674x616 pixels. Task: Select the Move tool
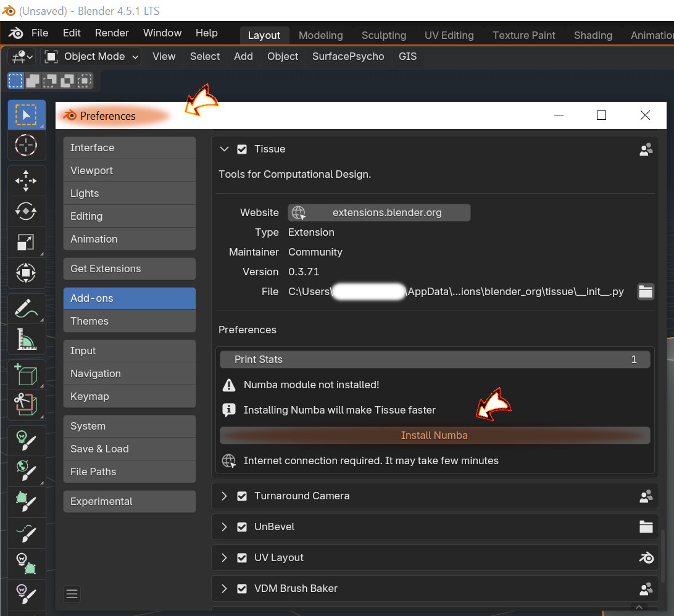coord(26,181)
